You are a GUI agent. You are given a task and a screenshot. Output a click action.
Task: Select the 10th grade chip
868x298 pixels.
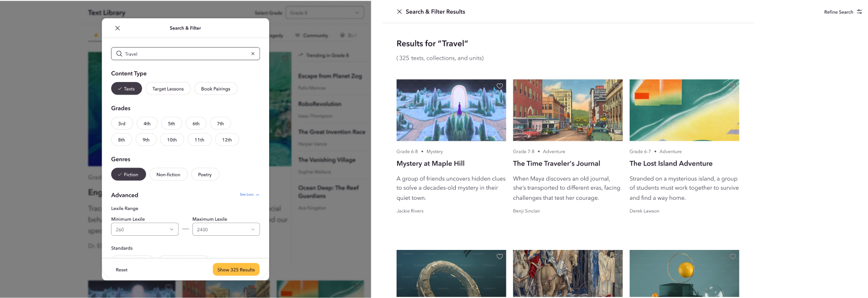(x=172, y=140)
